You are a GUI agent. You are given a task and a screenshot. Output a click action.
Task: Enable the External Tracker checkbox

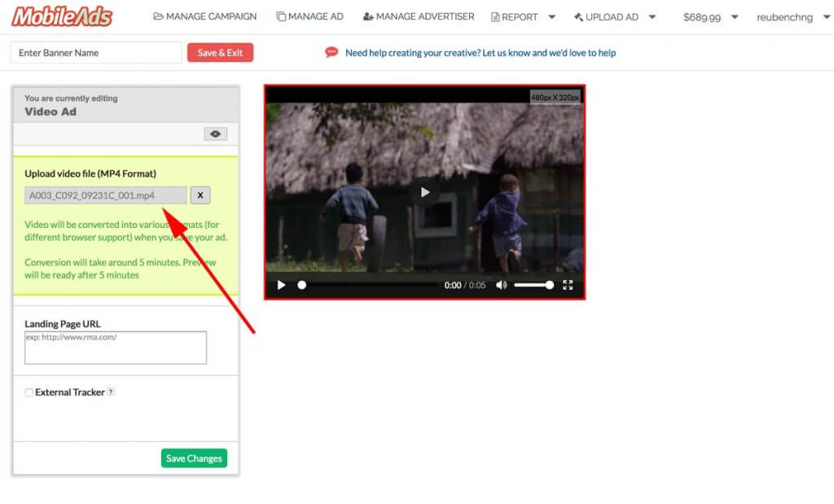point(29,392)
